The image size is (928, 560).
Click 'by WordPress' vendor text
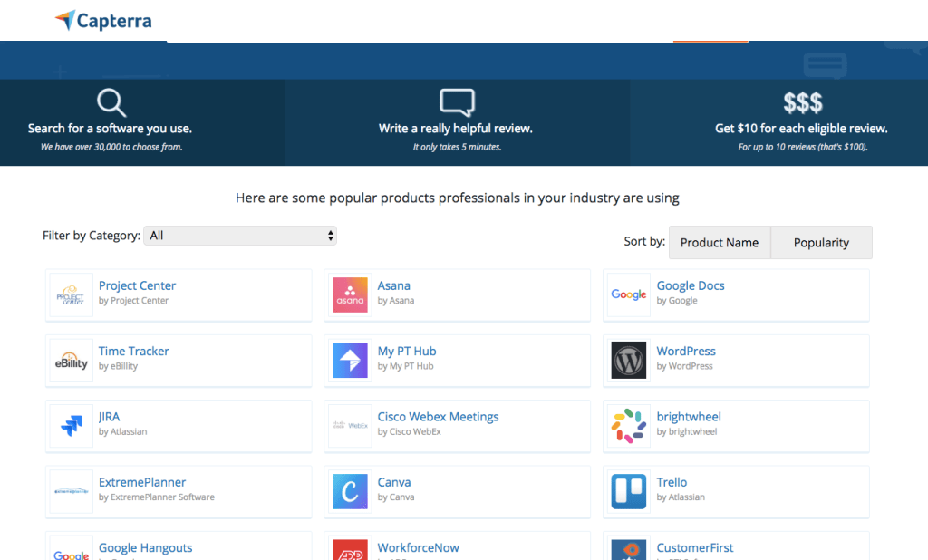[685, 366]
